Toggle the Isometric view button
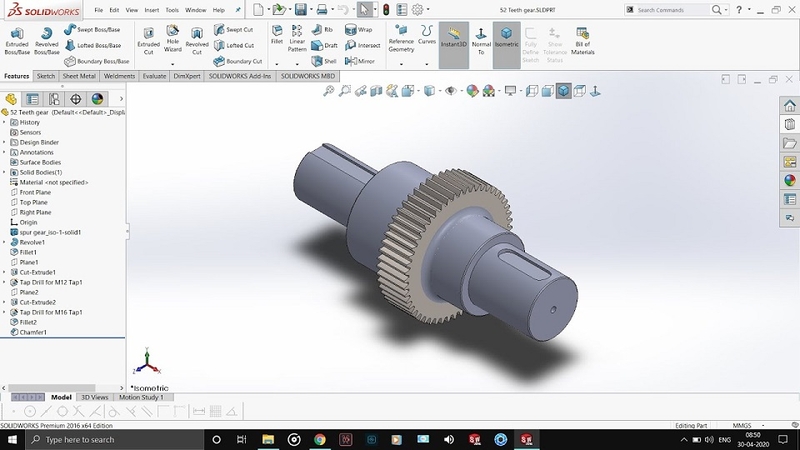The height and width of the screenshot is (450, 800). [506, 38]
